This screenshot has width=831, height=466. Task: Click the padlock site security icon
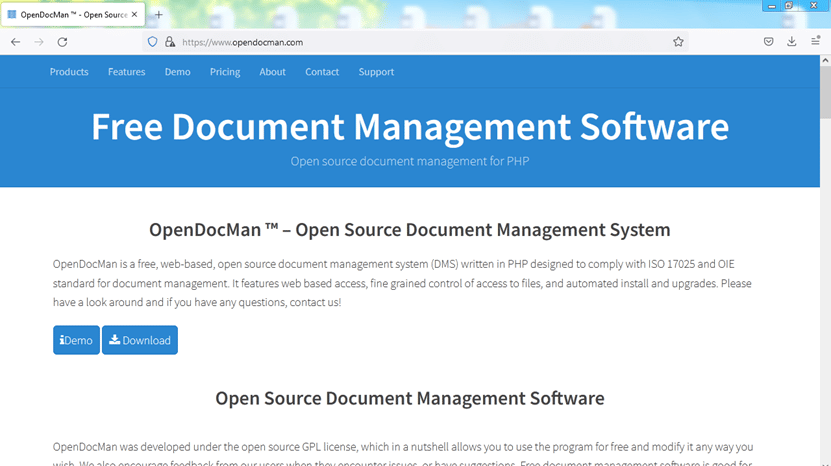point(169,42)
